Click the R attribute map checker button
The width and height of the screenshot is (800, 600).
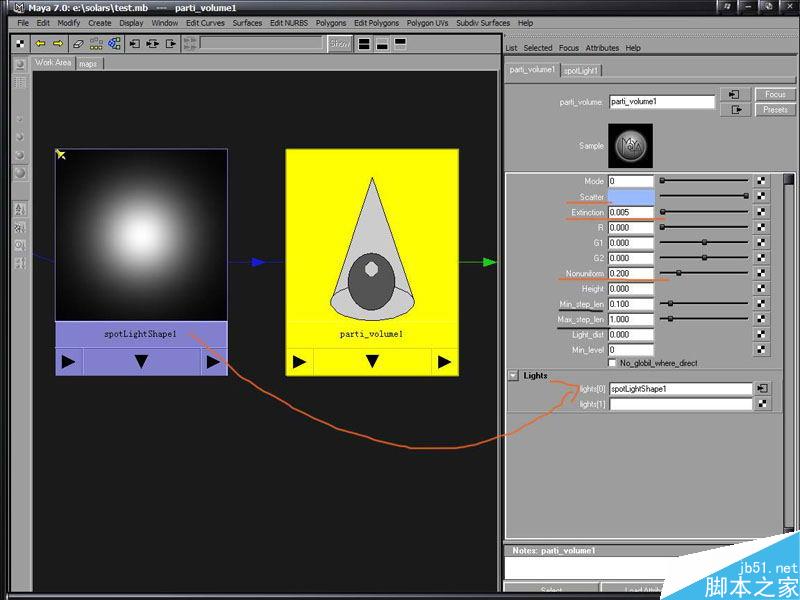pyautogui.click(x=761, y=227)
